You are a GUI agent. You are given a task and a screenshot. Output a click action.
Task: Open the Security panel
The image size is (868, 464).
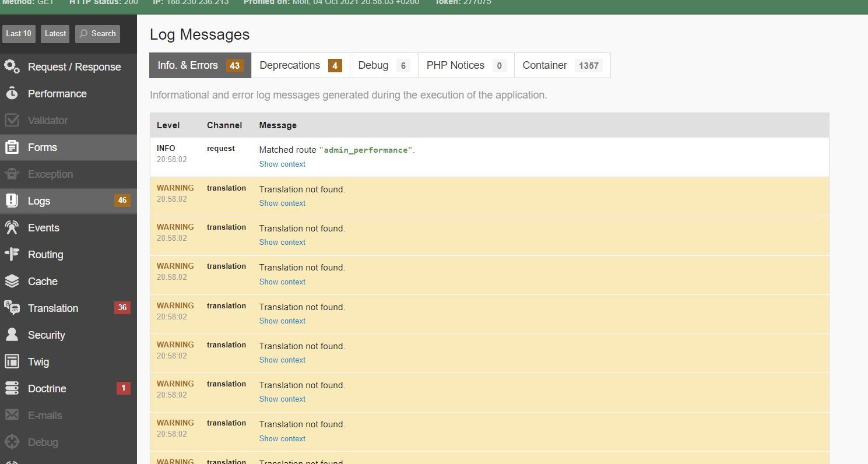point(68,335)
